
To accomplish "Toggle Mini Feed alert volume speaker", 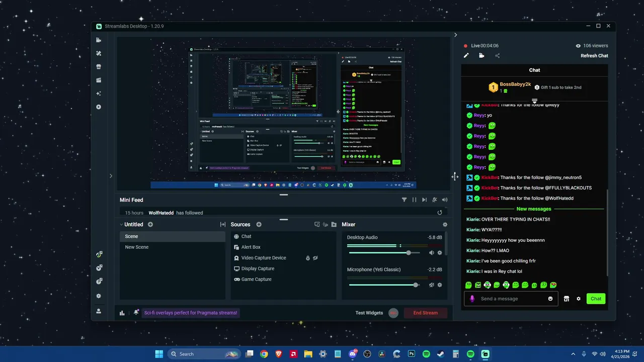I will [x=445, y=200].
